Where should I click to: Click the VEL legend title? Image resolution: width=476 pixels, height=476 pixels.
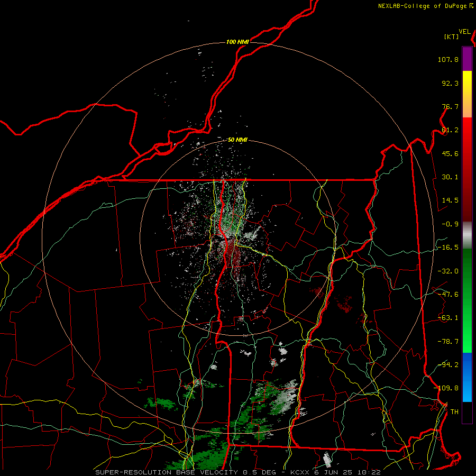tap(464, 32)
